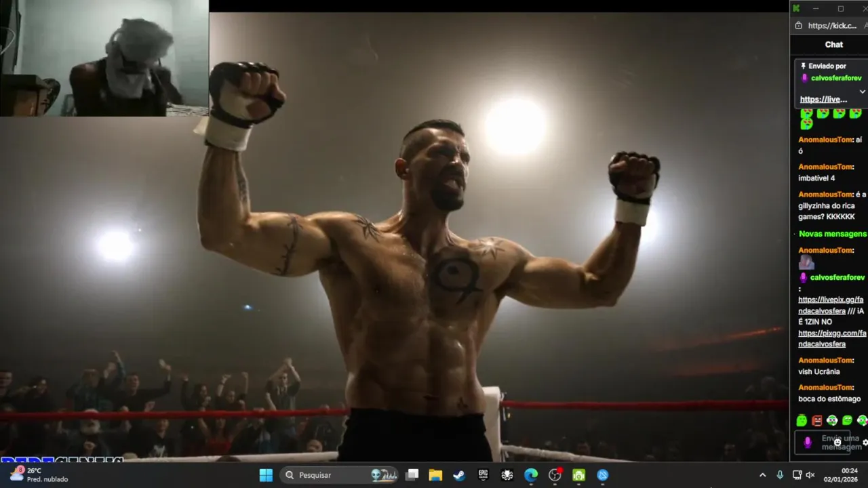This screenshot has height=488, width=868.
Task: Open Task View on the taskbar
Action: point(412,475)
